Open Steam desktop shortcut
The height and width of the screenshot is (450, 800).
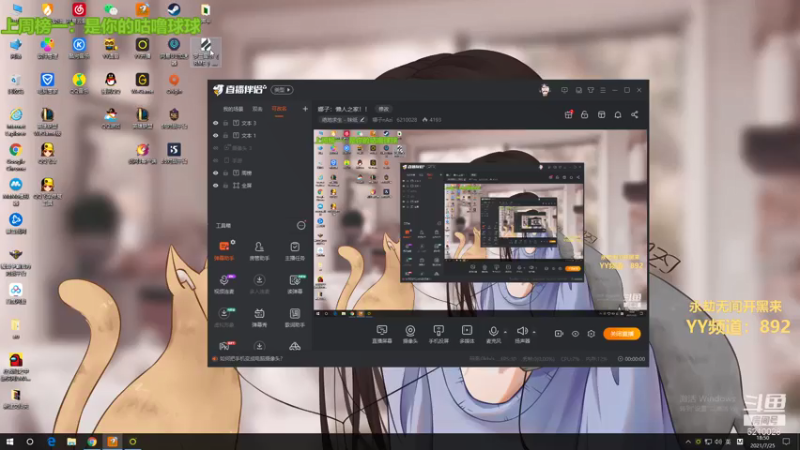pyautogui.click(x=174, y=9)
